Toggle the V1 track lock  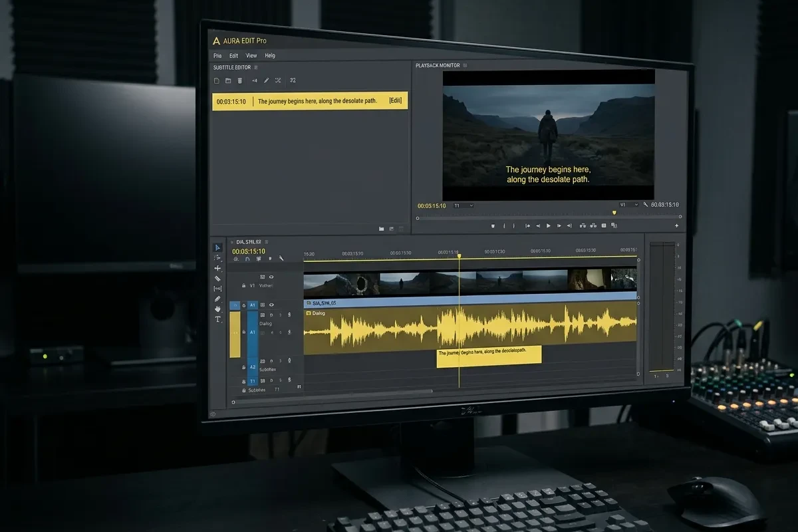tap(244, 285)
